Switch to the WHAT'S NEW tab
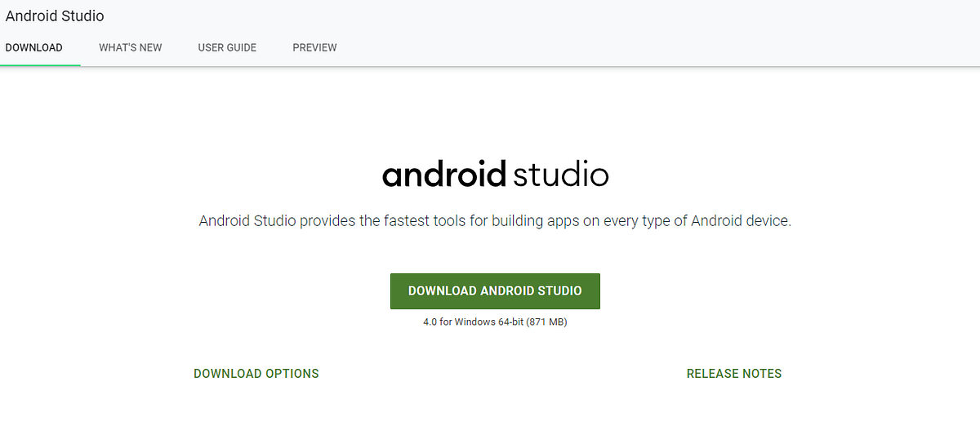Screen dimensions: 980x426 (131, 47)
